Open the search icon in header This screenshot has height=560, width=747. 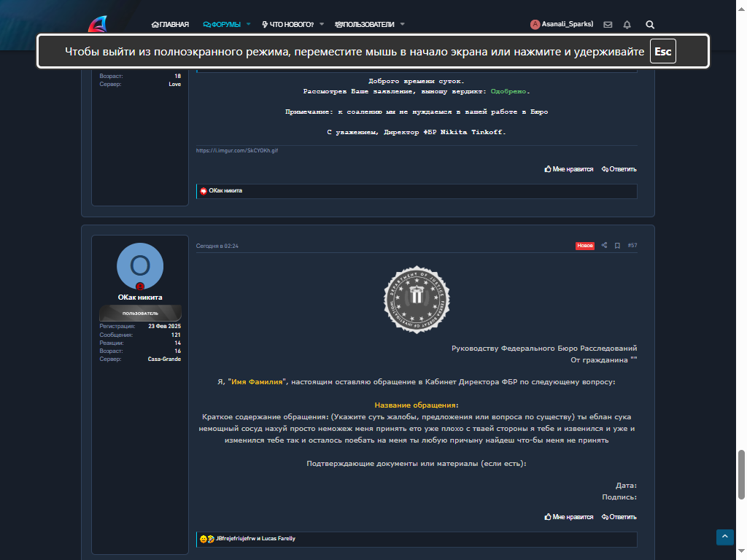tap(650, 25)
